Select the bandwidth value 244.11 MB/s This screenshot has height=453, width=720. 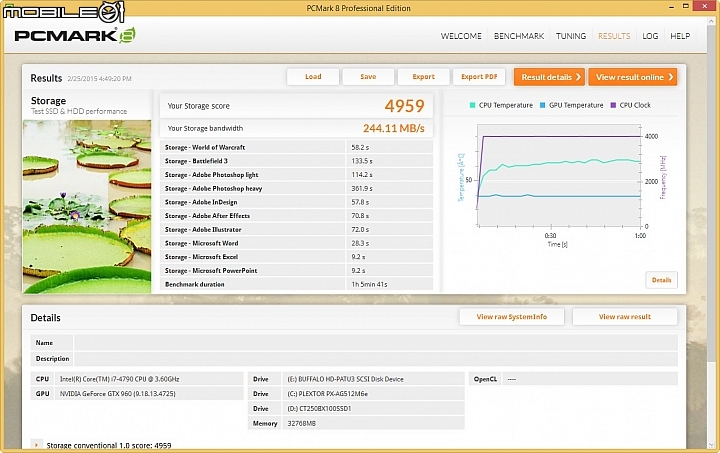pos(394,128)
